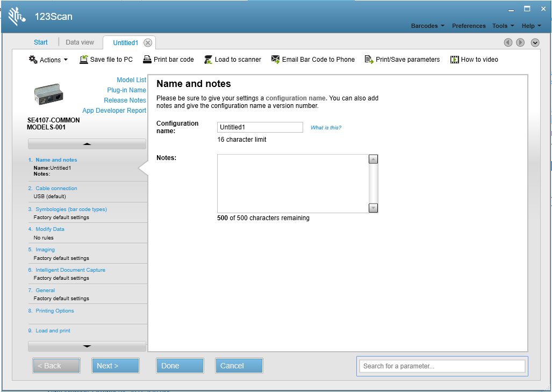Screen dimensions: 552x392
Task: Navigate to previous tab with left arrow
Action: 508,42
